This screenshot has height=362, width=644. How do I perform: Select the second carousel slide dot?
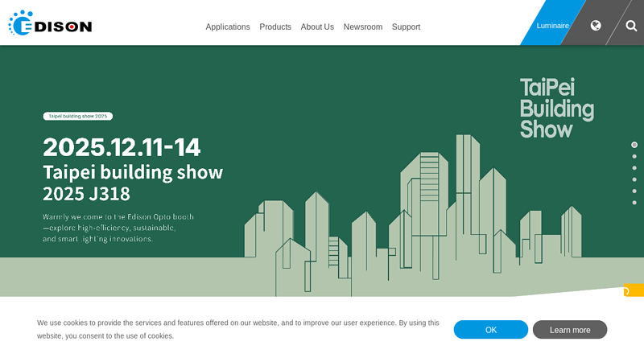[x=634, y=156]
